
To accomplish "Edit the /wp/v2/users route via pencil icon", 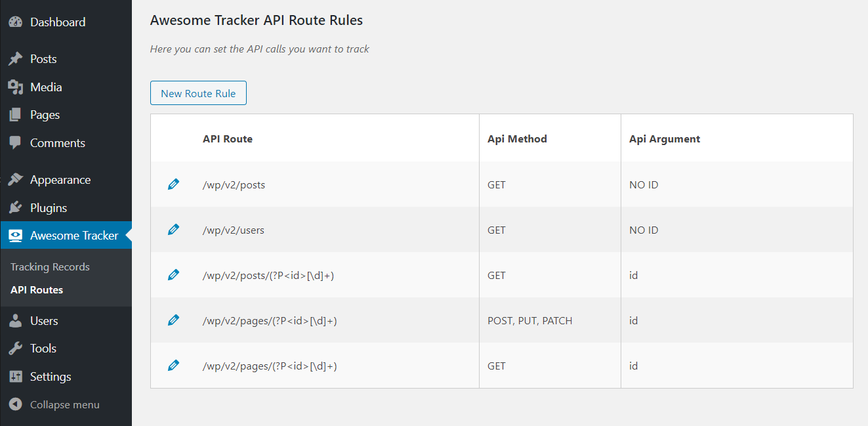I will pos(173,230).
